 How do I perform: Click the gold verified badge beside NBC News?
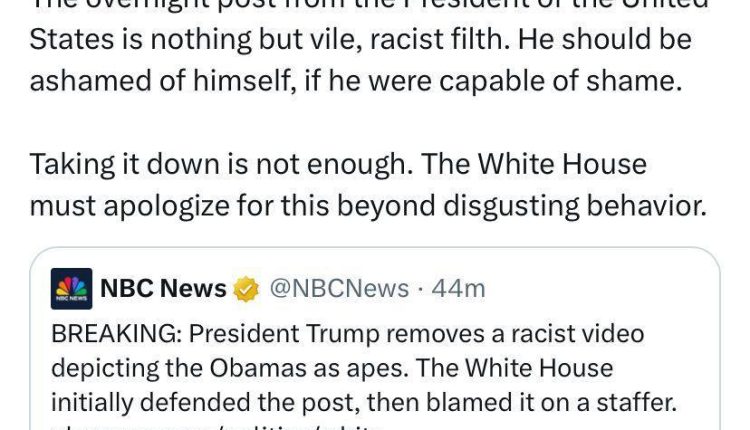[246, 289]
